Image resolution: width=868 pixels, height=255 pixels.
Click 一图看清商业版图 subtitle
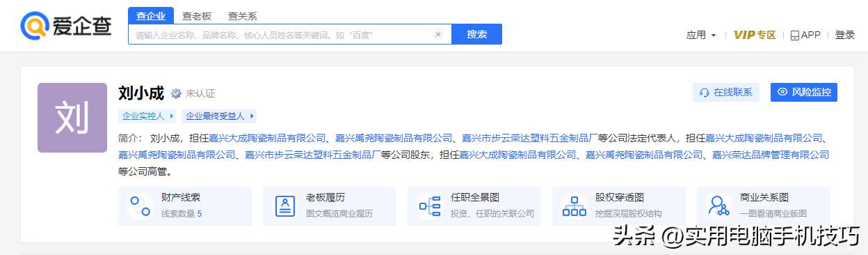pos(773,214)
